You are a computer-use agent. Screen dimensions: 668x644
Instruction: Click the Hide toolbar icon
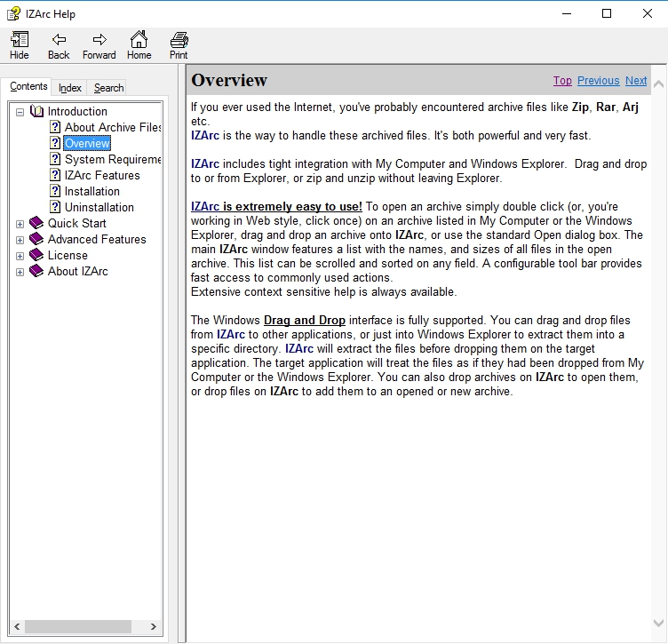20,45
